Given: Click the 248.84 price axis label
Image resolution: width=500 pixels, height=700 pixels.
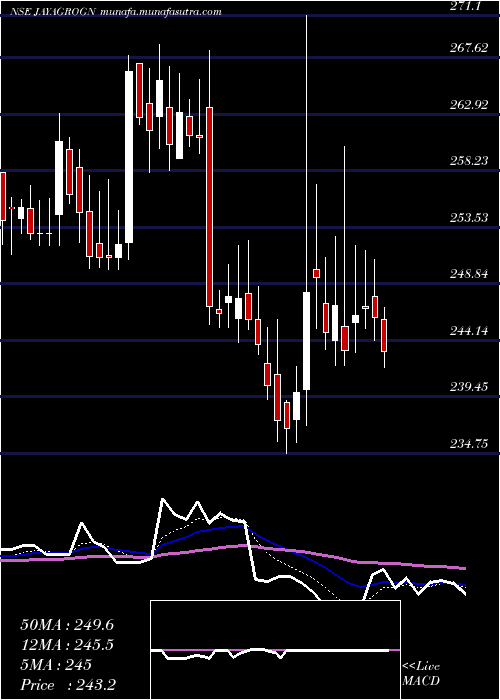Looking at the screenshot, I should tap(471, 274).
